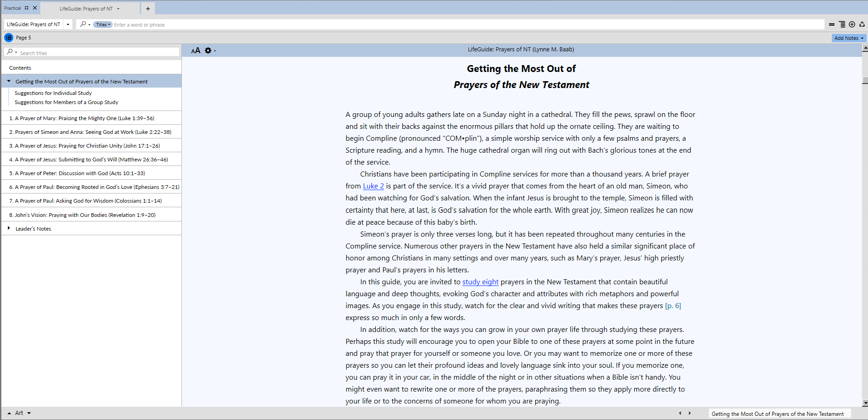The height and width of the screenshot is (420, 868).
Task: Click the recycle triangle icon
Action: (862, 24)
